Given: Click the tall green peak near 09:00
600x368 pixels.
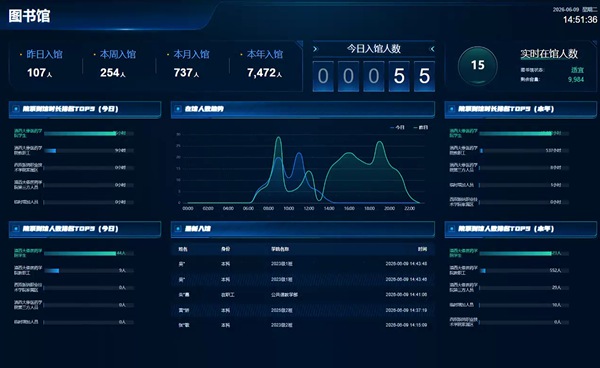Looking at the screenshot, I should click(279, 138).
